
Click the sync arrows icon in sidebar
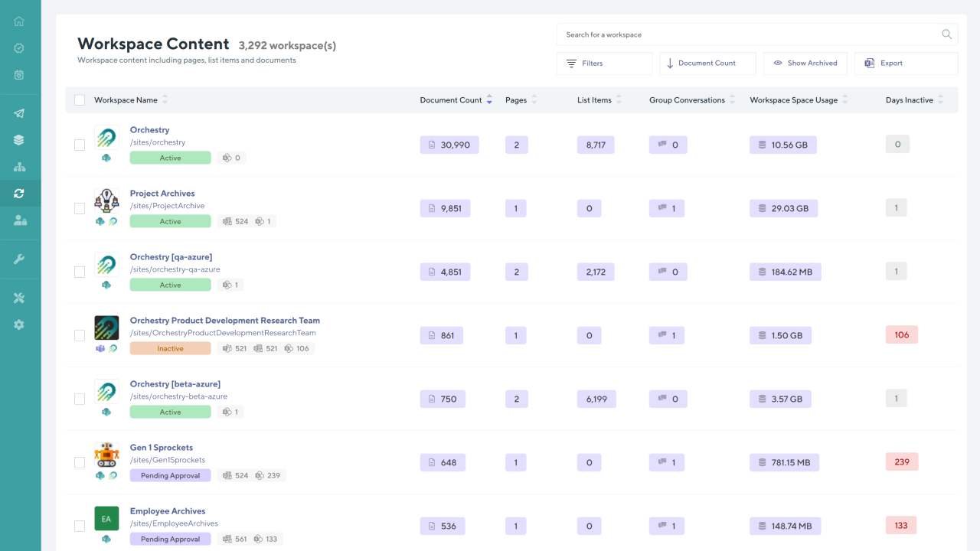[x=20, y=194]
